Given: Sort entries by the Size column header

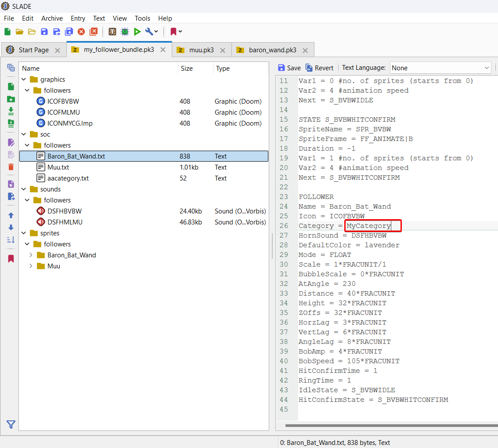Looking at the screenshot, I should [x=195, y=69].
